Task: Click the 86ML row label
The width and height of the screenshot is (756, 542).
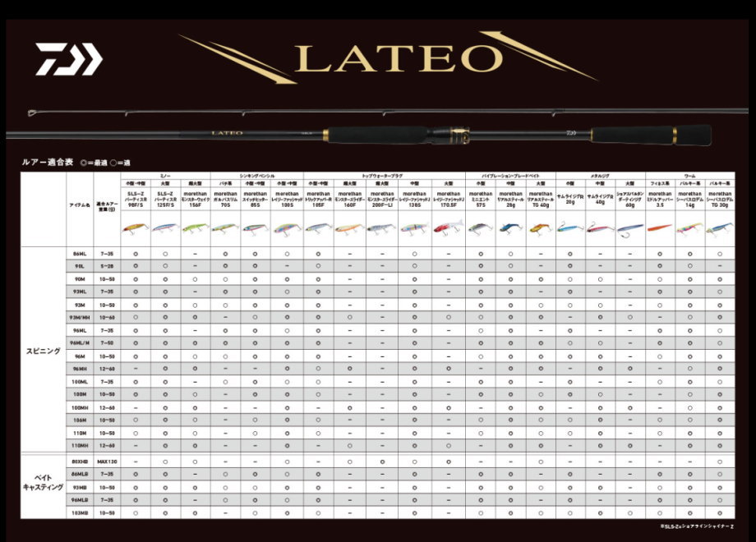Action: point(79,254)
